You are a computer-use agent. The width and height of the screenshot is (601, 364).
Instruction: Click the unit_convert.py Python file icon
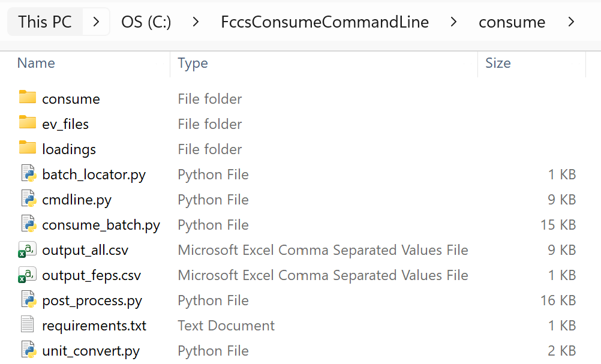[28, 350]
